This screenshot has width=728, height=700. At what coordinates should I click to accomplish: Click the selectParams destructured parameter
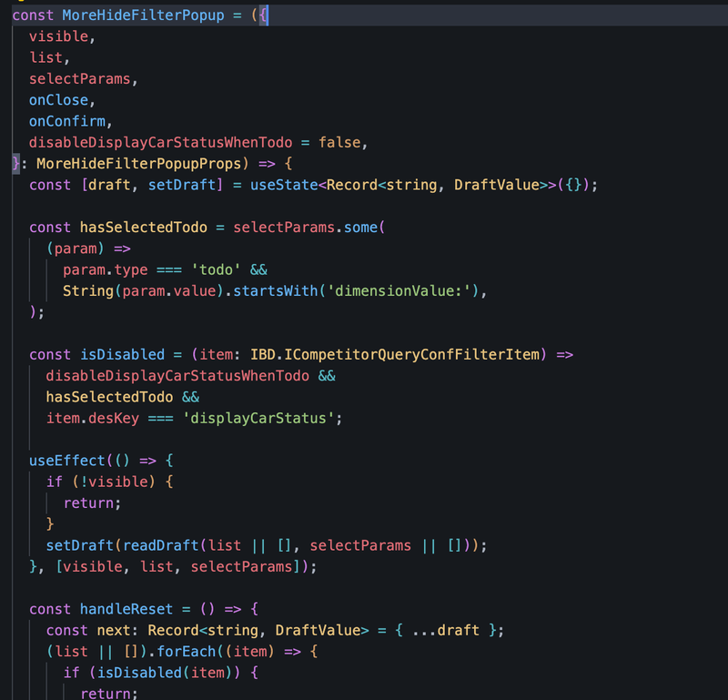pyautogui.click(x=79, y=79)
